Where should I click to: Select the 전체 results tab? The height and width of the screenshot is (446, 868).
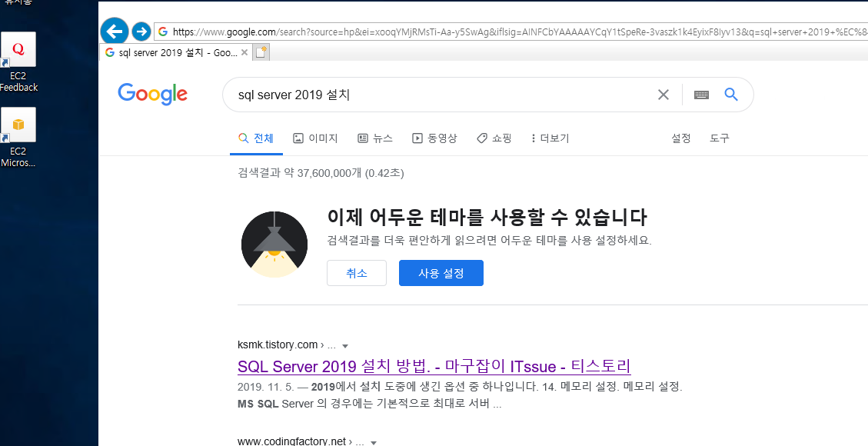point(256,138)
